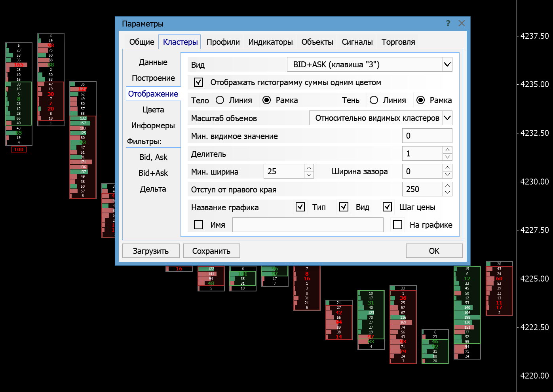Toggle histogram single color checkbox
This screenshot has height=392, width=553.
coord(199,82)
